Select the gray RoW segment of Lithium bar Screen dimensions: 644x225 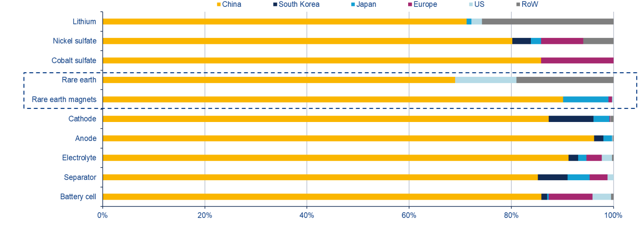[547, 22]
